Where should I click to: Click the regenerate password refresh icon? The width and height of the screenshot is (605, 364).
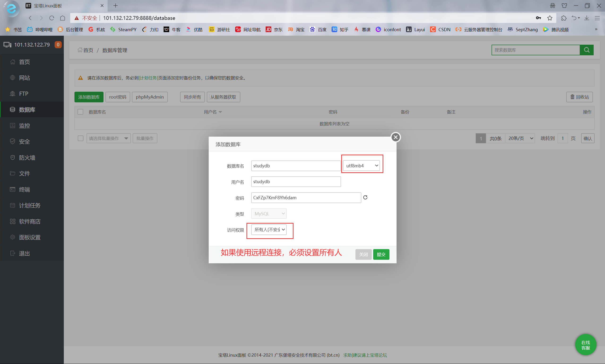coord(365,197)
